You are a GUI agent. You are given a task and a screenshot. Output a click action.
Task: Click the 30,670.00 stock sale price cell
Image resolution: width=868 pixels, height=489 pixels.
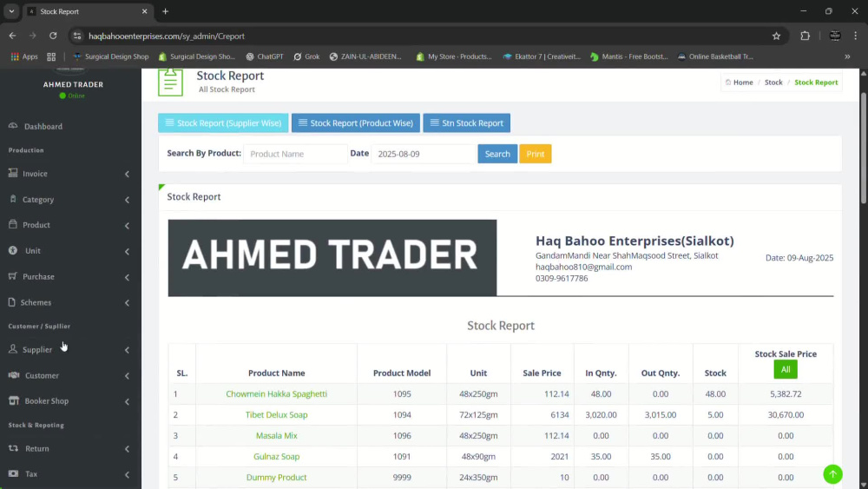tap(785, 414)
